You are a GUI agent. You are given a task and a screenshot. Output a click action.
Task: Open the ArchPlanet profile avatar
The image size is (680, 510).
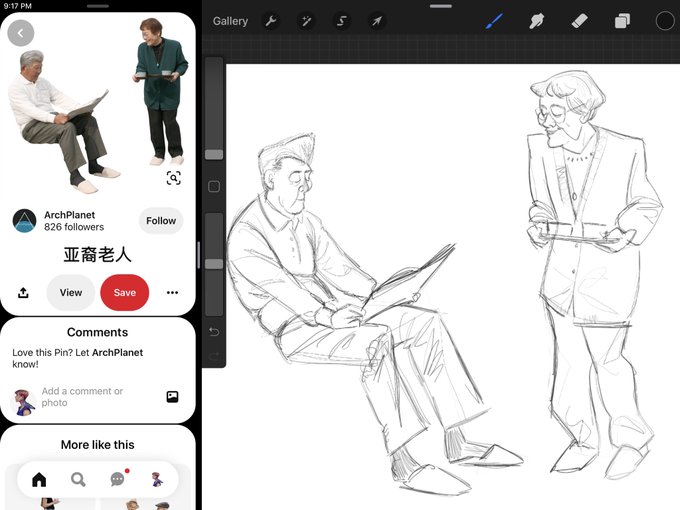click(x=24, y=220)
